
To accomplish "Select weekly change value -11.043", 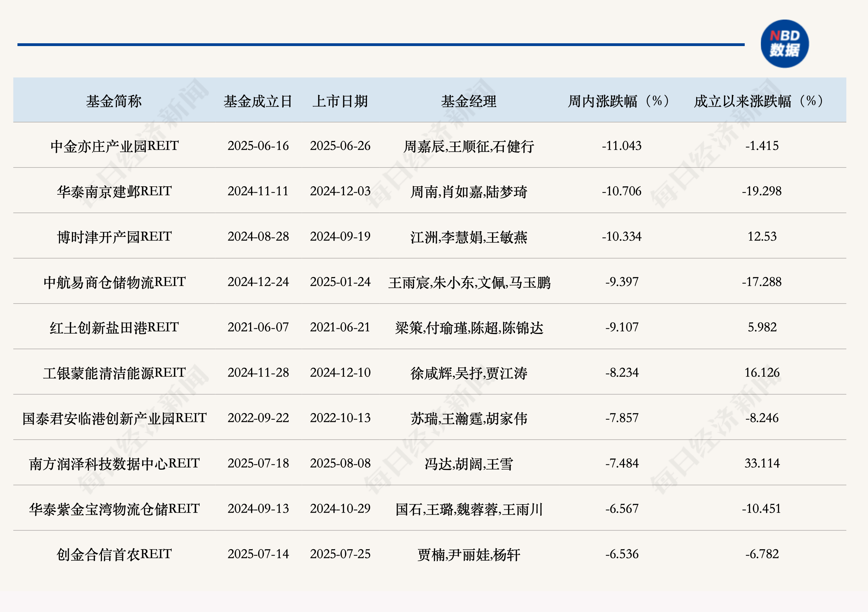I will [x=621, y=146].
